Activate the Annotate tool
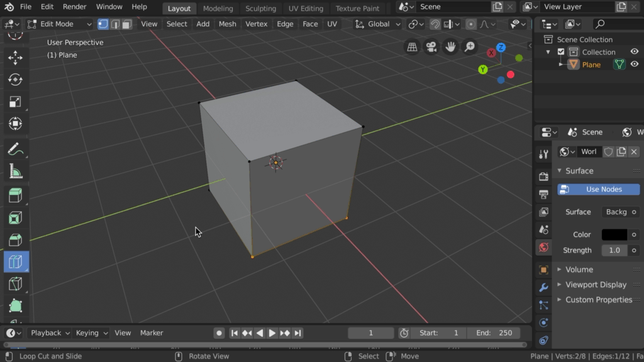This screenshot has height=362, width=644. [x=16, y=150]
